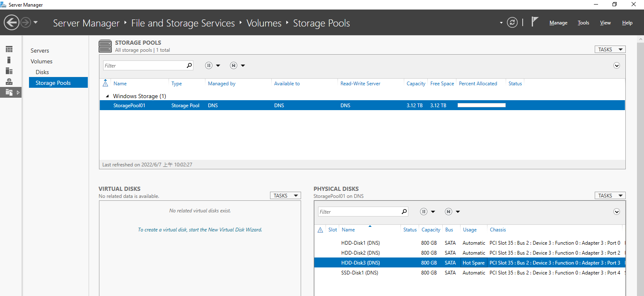Click Storage Pools filter search magnifier

pyautogui.click(x=189, y=65)
